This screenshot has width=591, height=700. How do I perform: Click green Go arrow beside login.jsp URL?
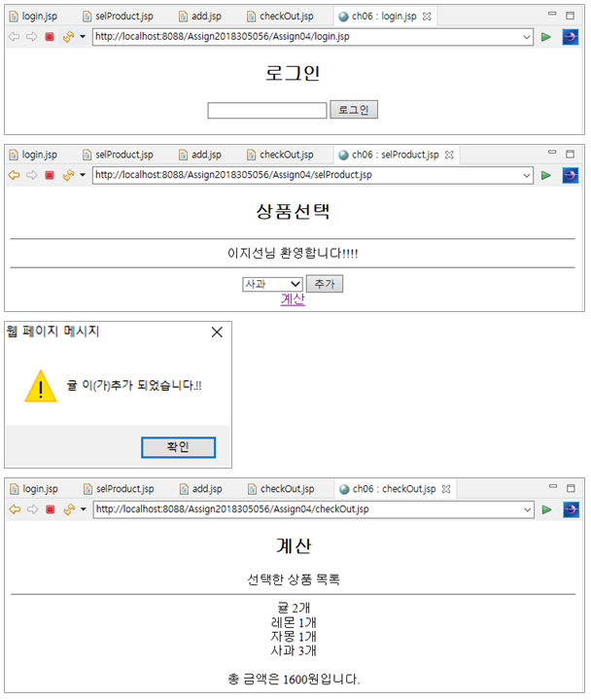point(546,37)
